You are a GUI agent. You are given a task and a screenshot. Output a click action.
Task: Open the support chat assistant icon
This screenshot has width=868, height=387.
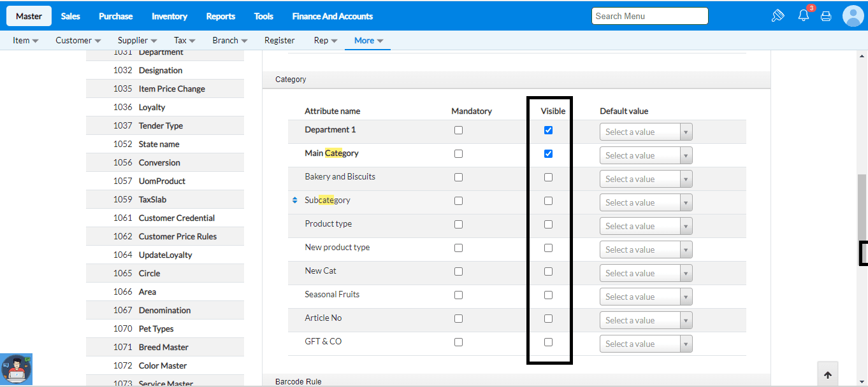coord(17,370)
